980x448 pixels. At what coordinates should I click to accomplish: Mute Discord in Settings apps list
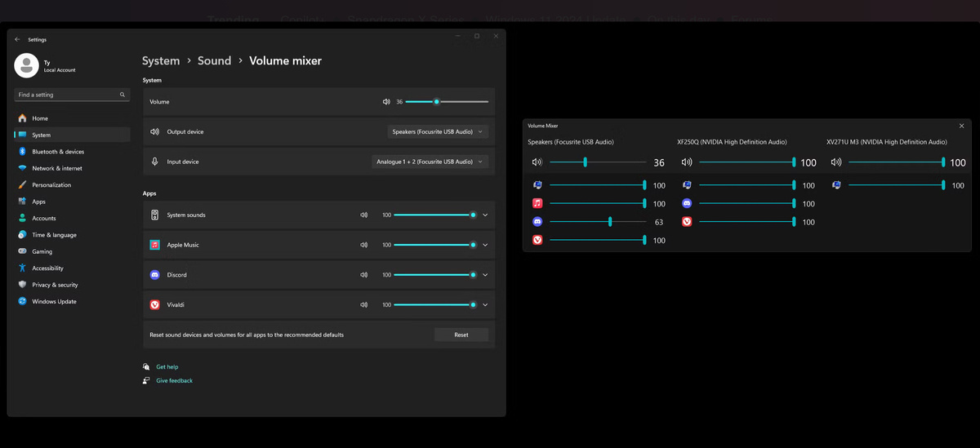click(x=364, y=275)
